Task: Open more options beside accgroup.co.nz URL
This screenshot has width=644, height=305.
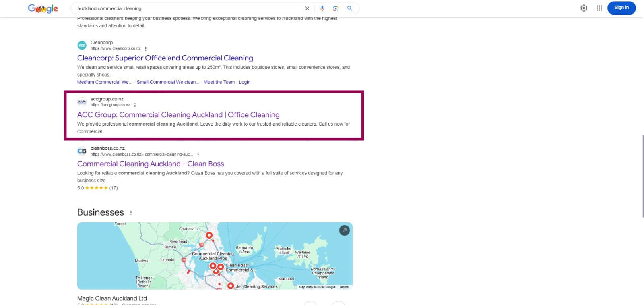Action: tap(135, 105)
